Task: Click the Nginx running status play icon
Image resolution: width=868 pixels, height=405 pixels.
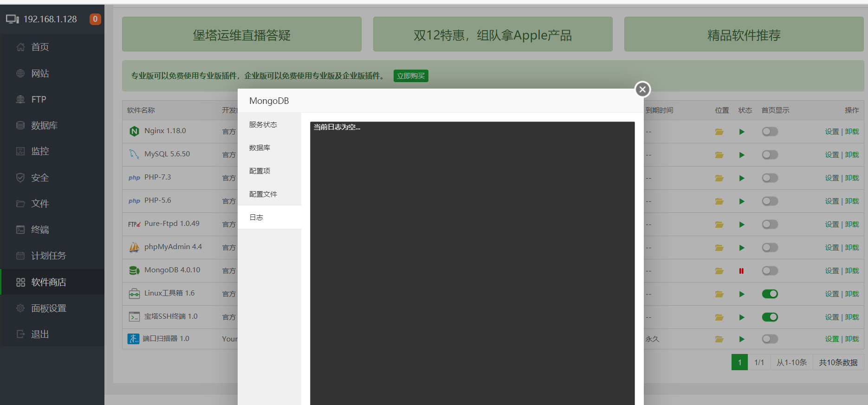Action: [742, 132]
